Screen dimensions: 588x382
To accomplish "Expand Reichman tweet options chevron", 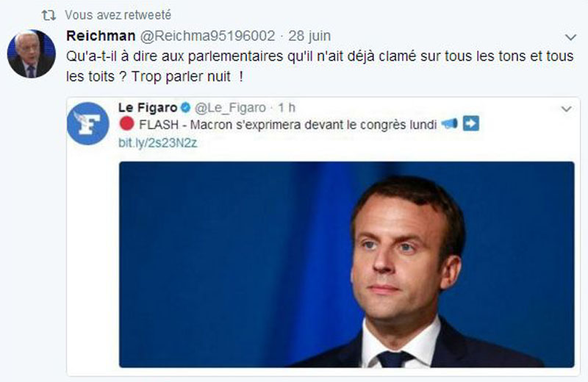I will click(x=570, y=37).
